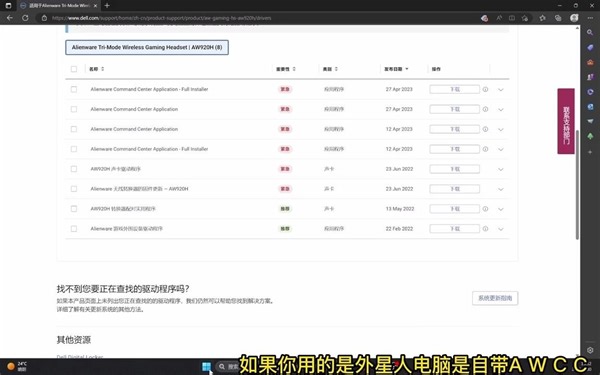Tick the select-all header checkbox

click(74, 69)
